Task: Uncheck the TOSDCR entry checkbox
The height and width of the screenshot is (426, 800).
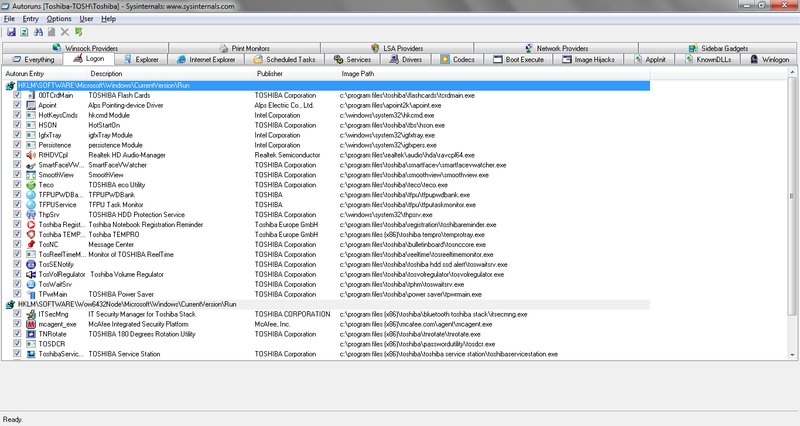Action: (17, 343)
